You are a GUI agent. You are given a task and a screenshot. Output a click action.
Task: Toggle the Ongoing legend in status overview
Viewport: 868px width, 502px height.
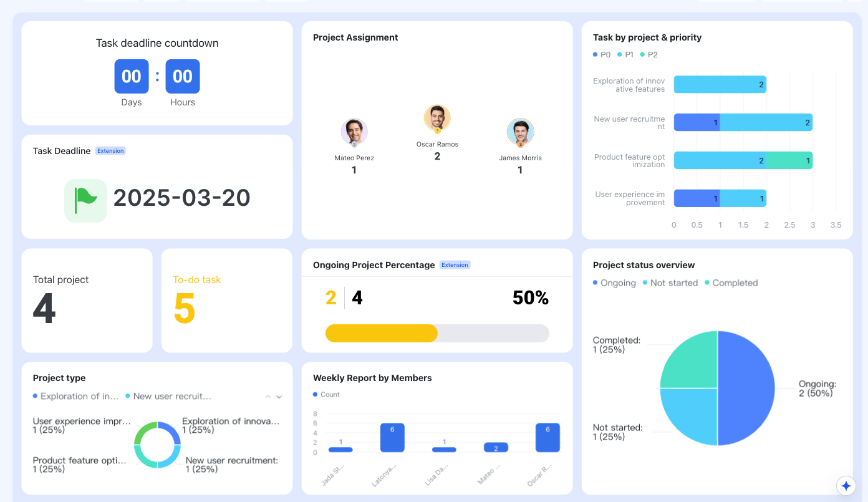[614, 283]
